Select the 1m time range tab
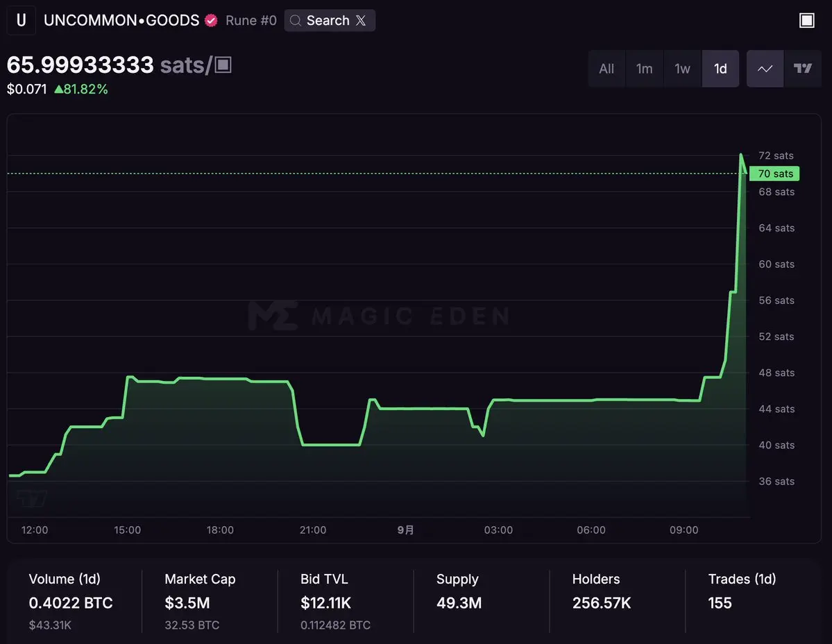The height and width of the screenshot is (644, 832). point(644,69)
